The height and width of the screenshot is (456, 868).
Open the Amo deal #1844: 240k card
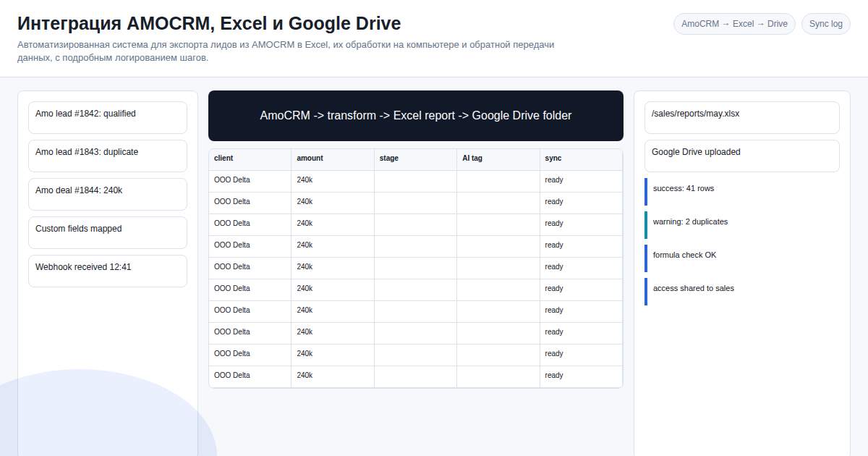(x=108, y=194)
